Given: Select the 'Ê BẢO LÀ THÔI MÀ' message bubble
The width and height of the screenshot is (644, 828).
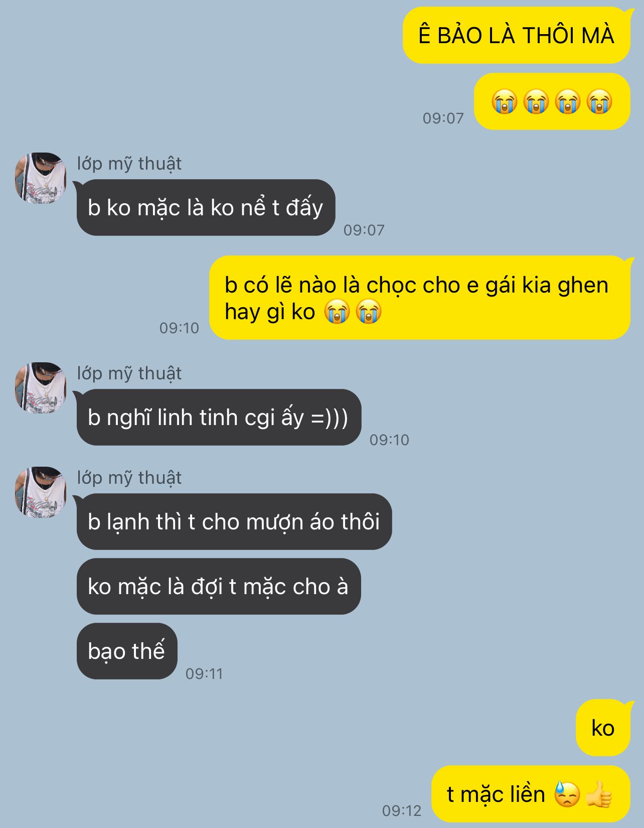Looking at the screenshot, I should [x=517, y=35].
